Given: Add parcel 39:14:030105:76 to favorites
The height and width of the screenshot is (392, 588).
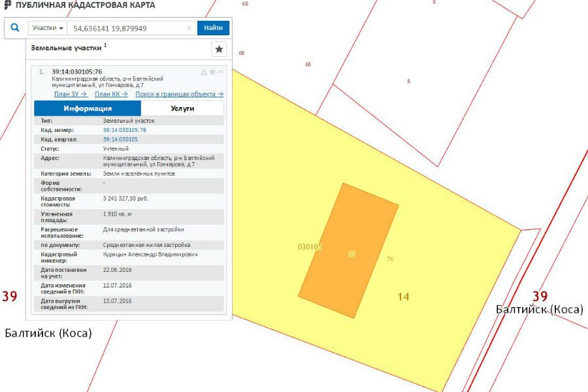Looking at the screenshot, I should tap(212, 72).
